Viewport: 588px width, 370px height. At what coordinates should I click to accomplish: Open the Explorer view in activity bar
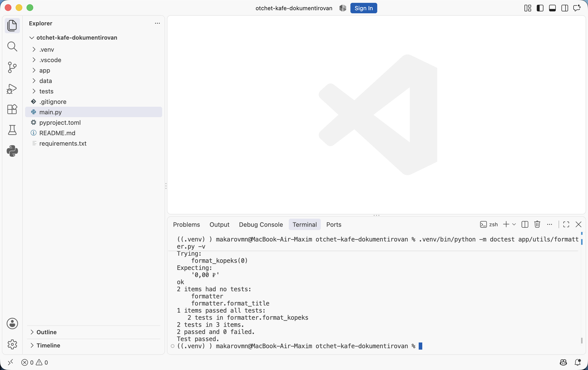coord(12,25)
